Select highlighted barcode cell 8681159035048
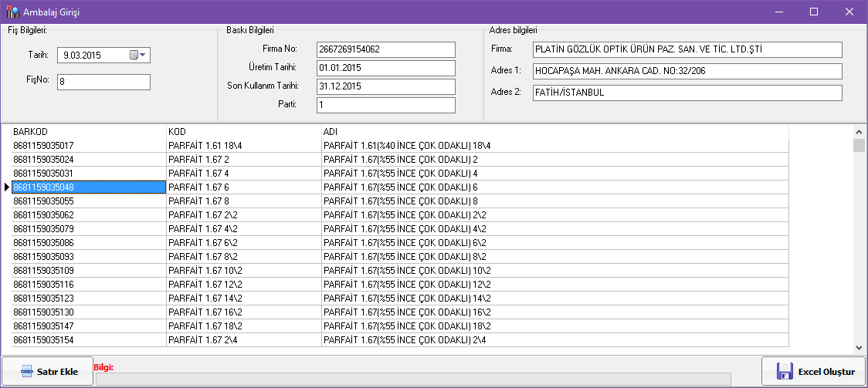The width and height of the screenshot is (868, 388). point(89,187)
